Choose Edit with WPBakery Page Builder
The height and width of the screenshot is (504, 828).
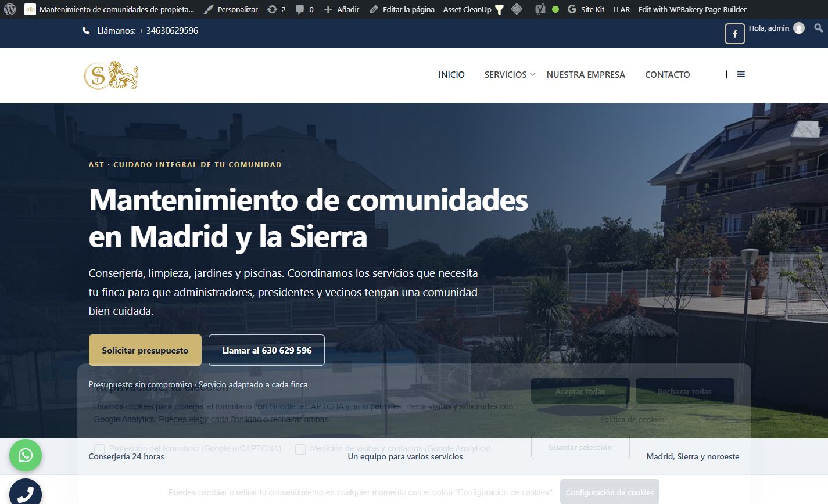(x=693, y=9)
